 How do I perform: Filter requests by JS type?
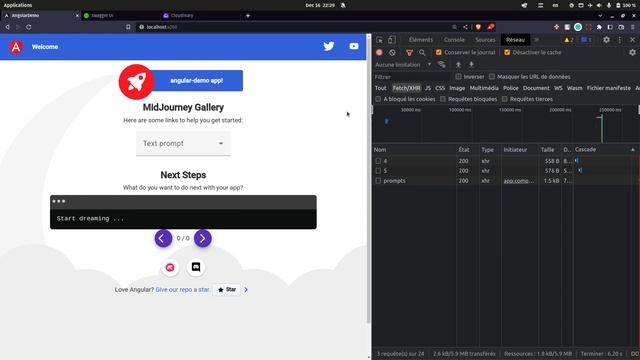click(427, 88)
